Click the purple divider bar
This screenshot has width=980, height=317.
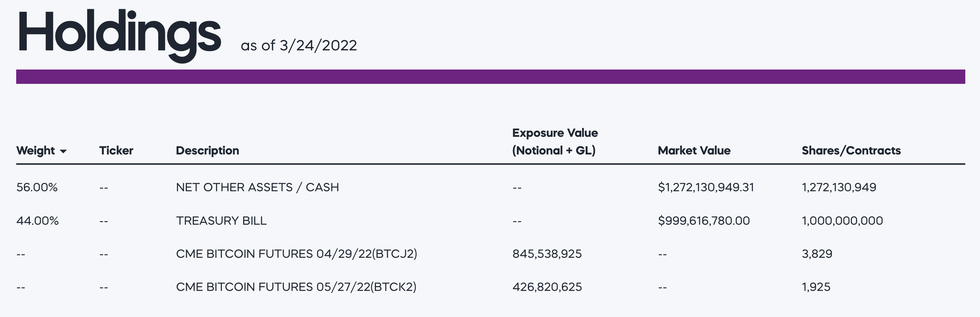[x=490, y=76]
